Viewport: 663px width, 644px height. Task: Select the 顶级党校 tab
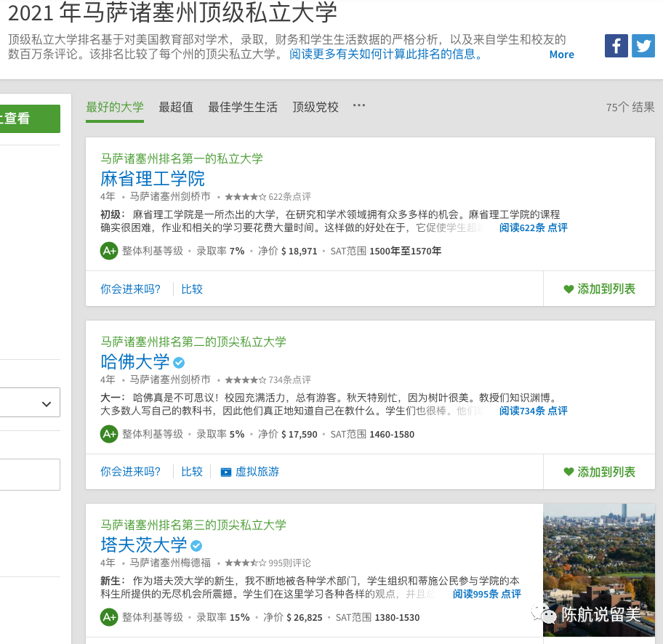pyautogui.click(x=316, y=107)
